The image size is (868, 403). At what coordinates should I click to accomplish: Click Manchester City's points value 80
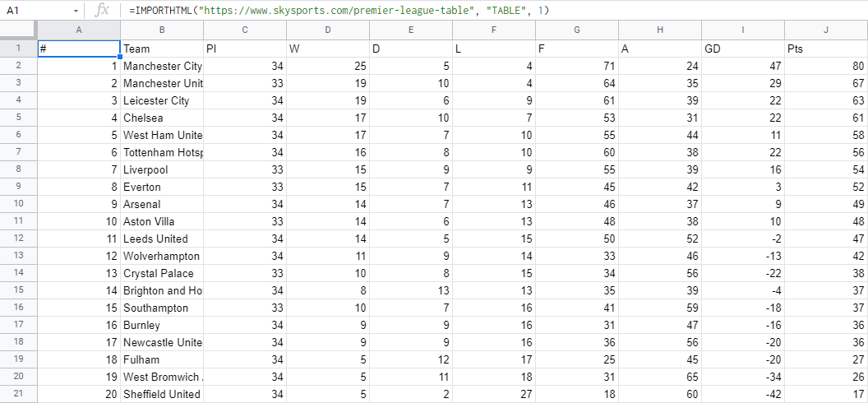click(826, 66)
